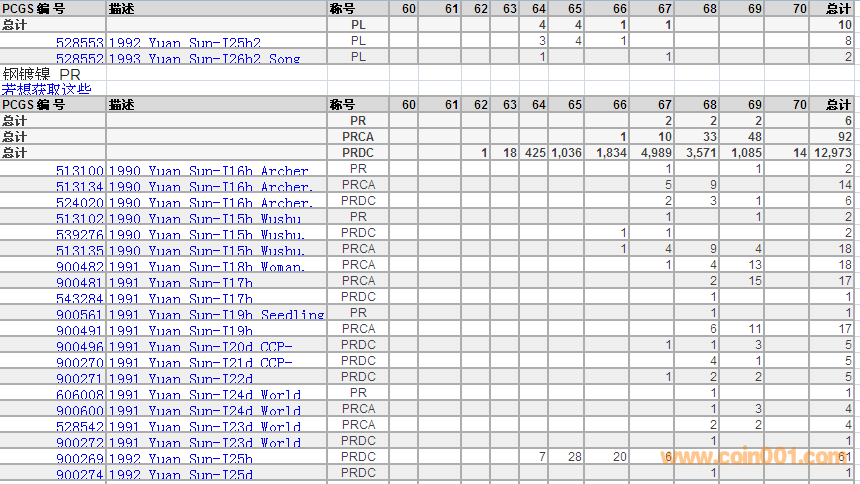860x484 pixels.
Task: Click PRDC total count 12,973 cell
Action: click(x=832, y=153)
